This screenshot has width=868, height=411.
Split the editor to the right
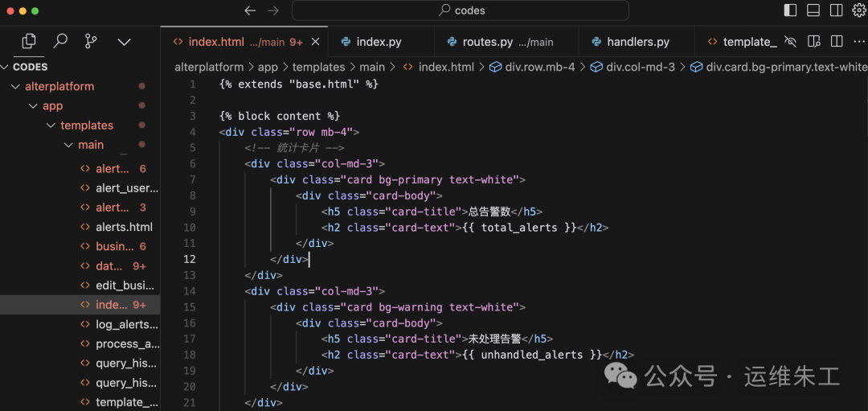click(x=837, y=42)
